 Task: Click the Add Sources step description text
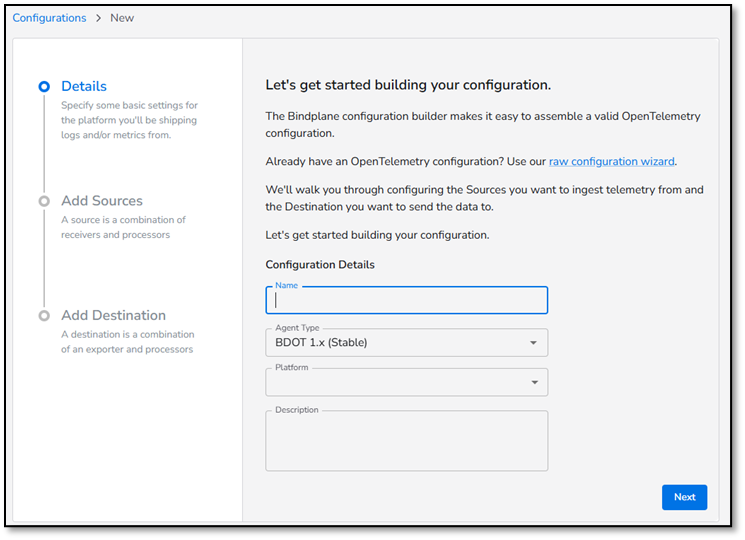click(123, 227)
